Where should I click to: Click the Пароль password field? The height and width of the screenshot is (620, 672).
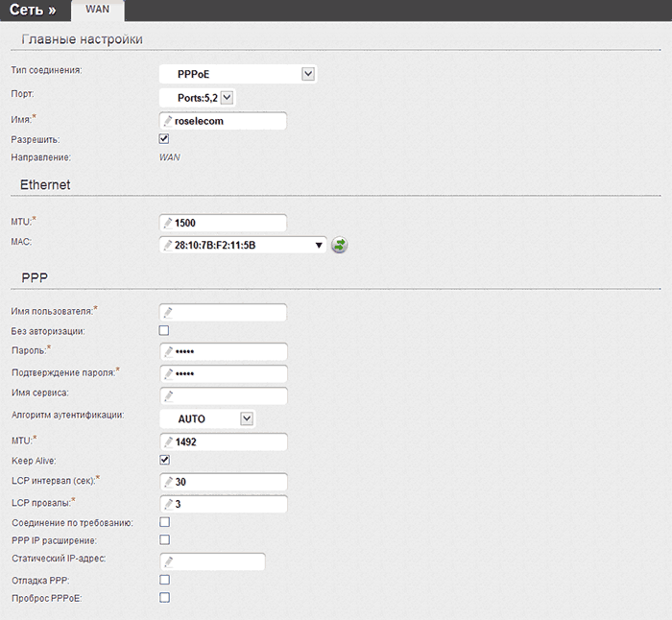pyautogui.click(x=223, y=351)
